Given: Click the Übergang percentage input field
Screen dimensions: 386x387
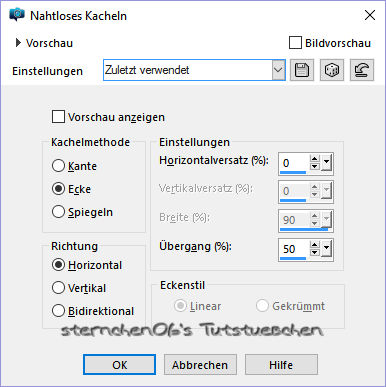Looking at the screenshot, I should [x=294, y=249].
